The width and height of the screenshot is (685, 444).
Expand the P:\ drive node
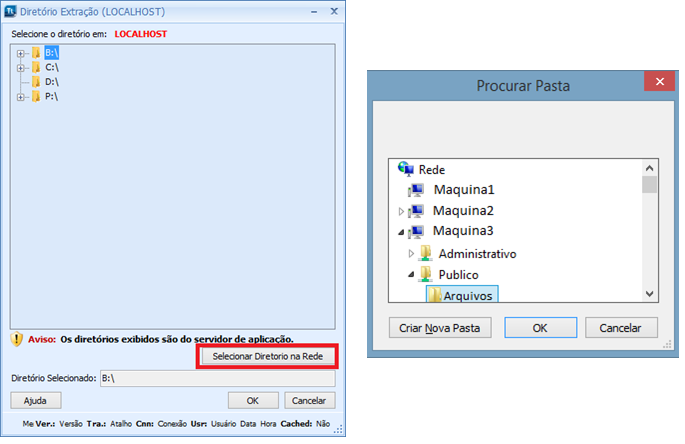(21, 97)
